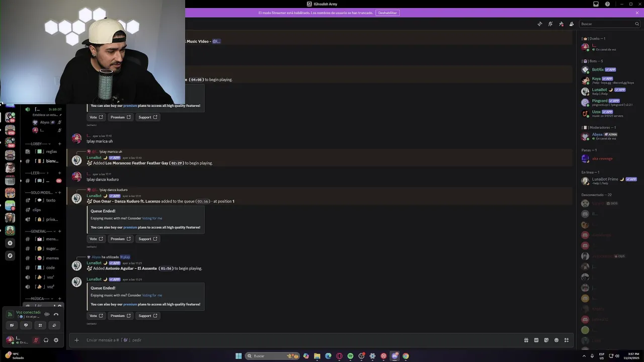
Task: Open the emoji picker icon
Action: pyautogui.click(x=556, y=340)
